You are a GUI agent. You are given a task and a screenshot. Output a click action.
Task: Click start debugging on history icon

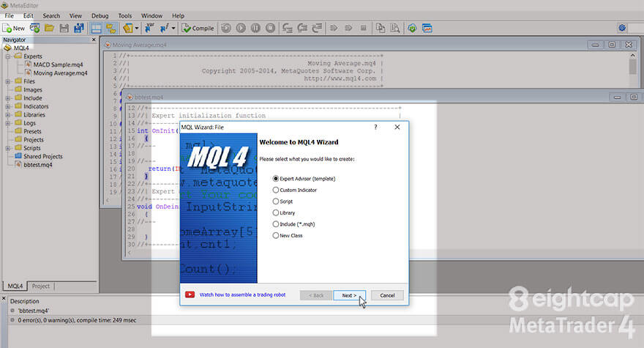pyautogui.click(x=226, y=28)
